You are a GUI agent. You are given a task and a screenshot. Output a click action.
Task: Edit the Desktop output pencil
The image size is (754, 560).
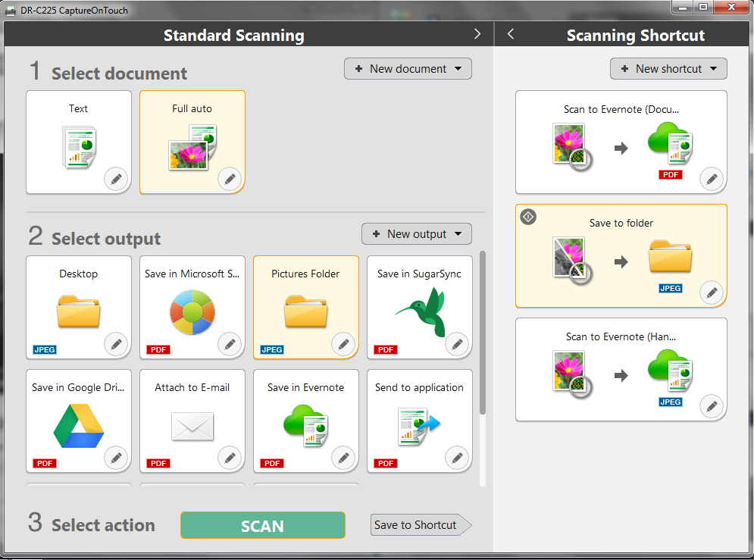coord(116,344)
